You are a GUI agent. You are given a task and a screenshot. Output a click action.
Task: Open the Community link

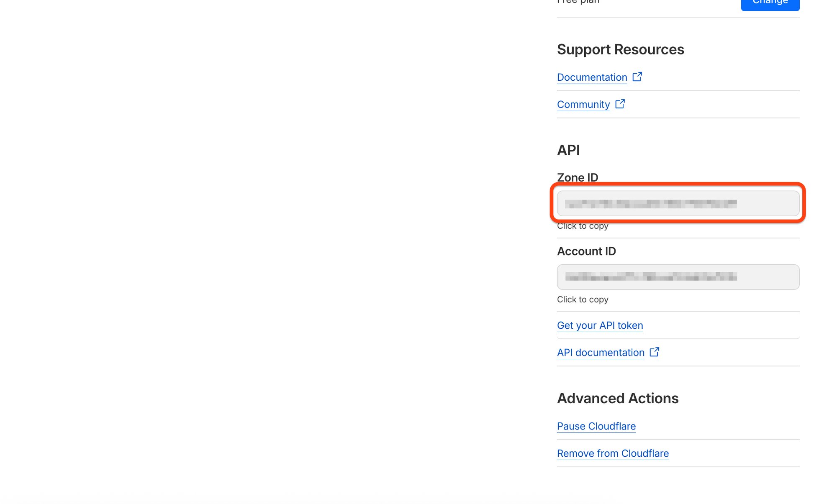pyautogui.click(x=583, y=105)
